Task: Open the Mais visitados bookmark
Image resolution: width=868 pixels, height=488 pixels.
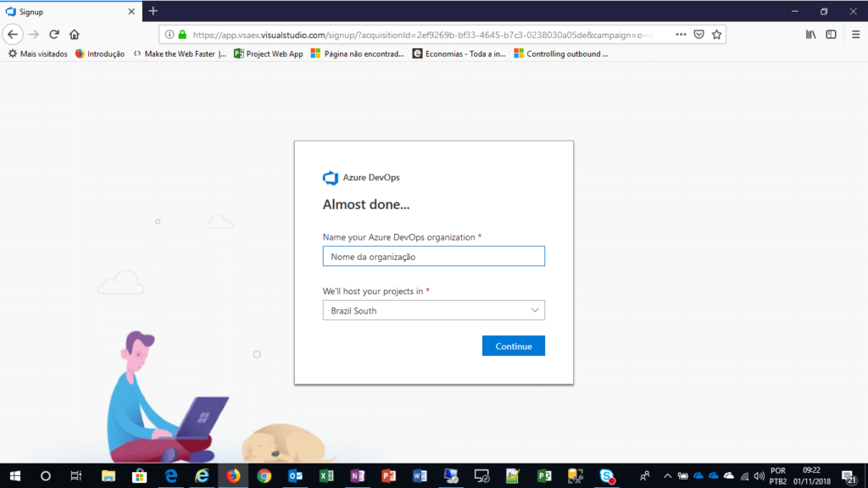Action: [37, 53]
